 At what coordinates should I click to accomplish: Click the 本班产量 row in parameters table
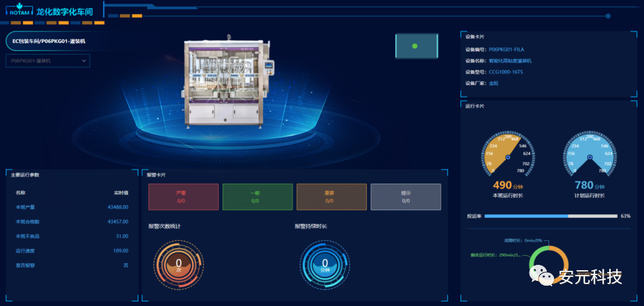72,207
